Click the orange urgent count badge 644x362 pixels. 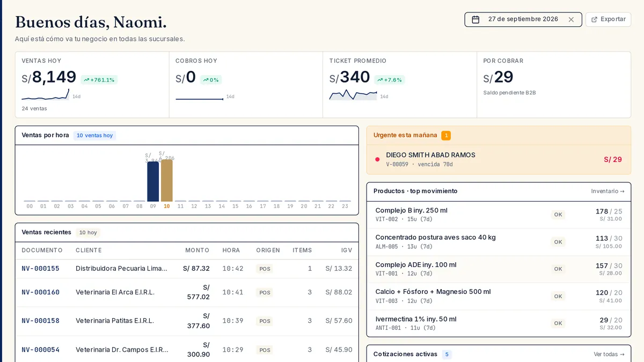[x=446, y=136]
